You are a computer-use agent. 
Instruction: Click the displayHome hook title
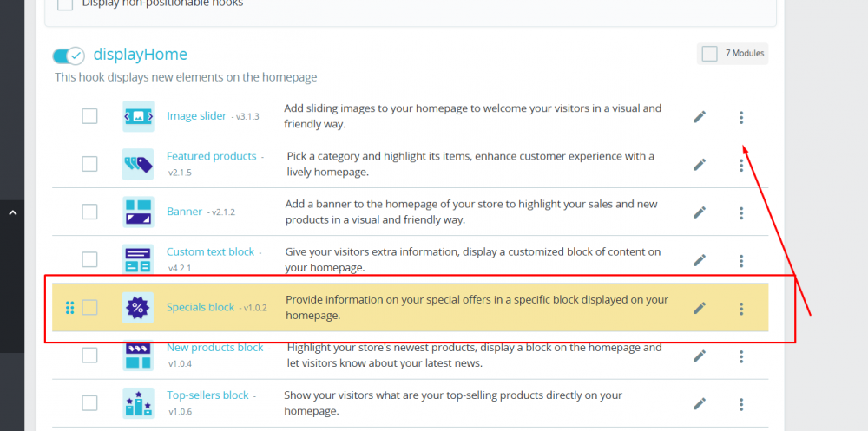(x=140, y=55)
